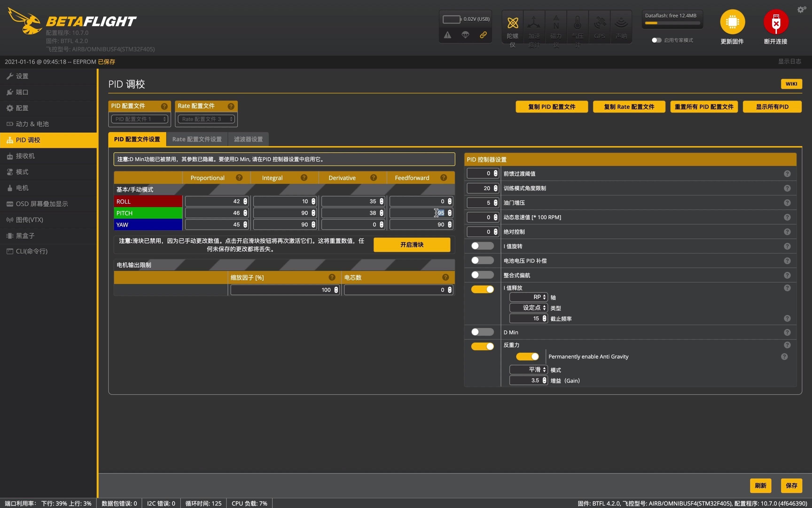Click the warning triangle icon under battery
This screenshot has height=508, width=812.
(x=447, y=35)
